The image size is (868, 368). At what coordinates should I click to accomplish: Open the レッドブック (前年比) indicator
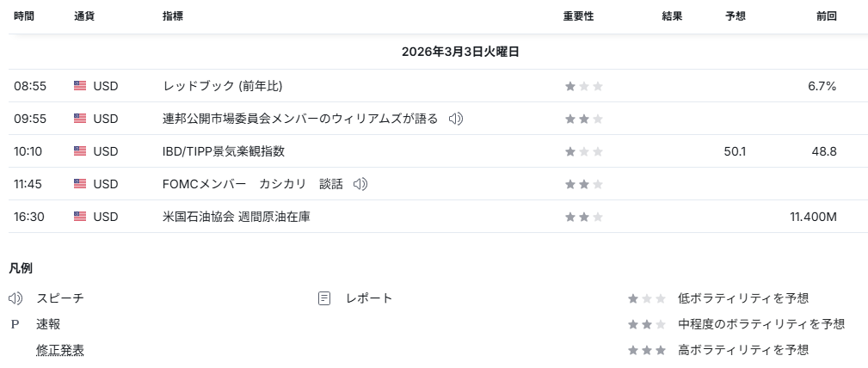coord(223,86)
